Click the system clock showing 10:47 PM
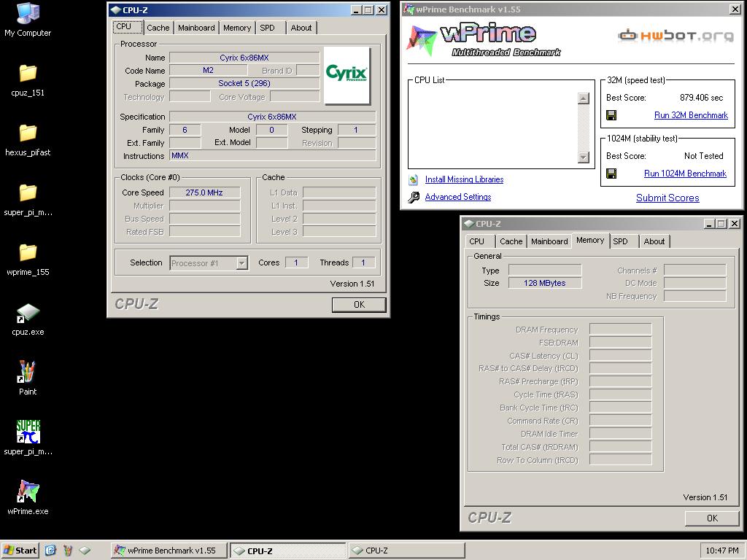The height and width of the screenshot is (560, 747). pos(722,551)
